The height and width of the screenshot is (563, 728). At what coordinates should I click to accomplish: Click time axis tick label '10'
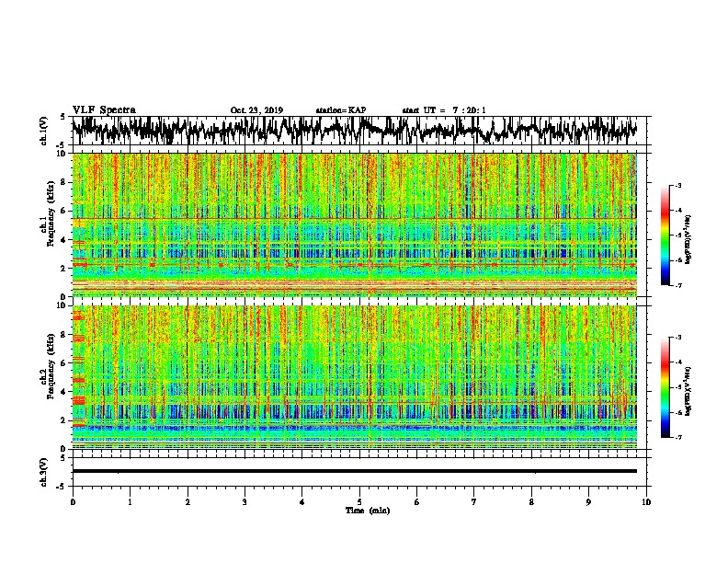tap(646, 502)
